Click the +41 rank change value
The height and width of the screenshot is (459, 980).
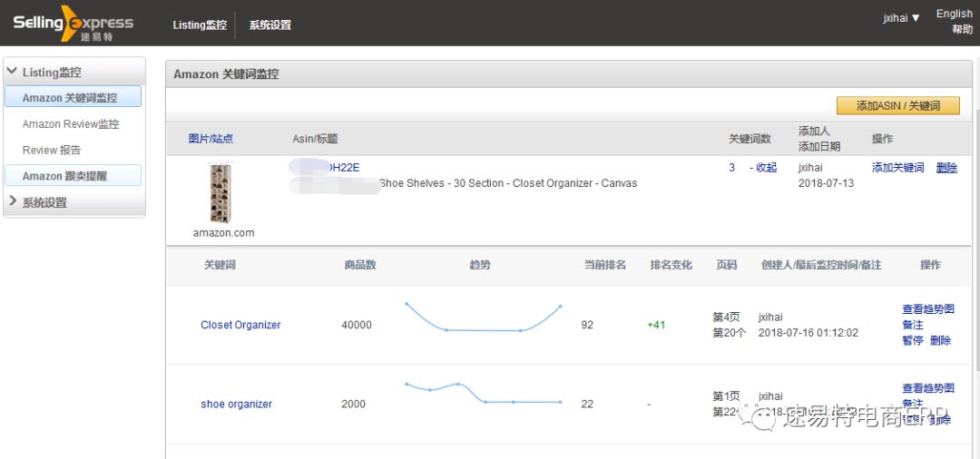pyautogui.click(x=656, y=325)
